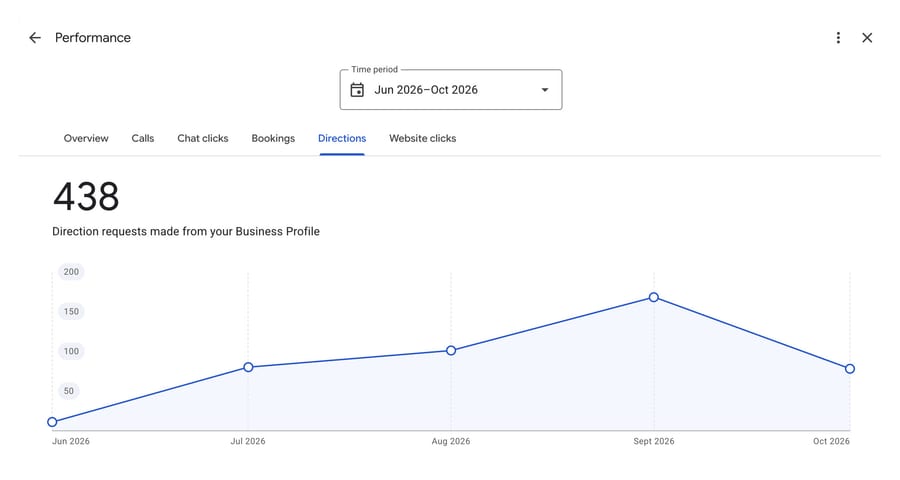Click the calendar icon in Time period

click(357, 90)
